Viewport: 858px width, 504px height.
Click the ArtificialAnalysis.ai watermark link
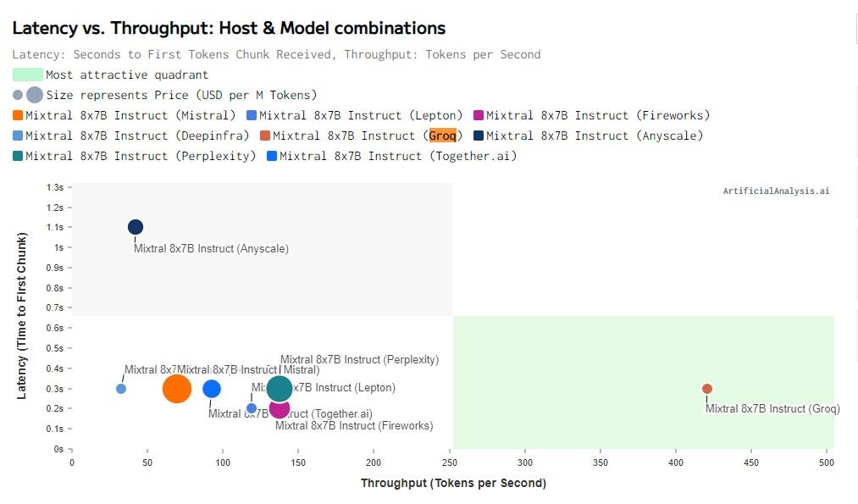776,191
